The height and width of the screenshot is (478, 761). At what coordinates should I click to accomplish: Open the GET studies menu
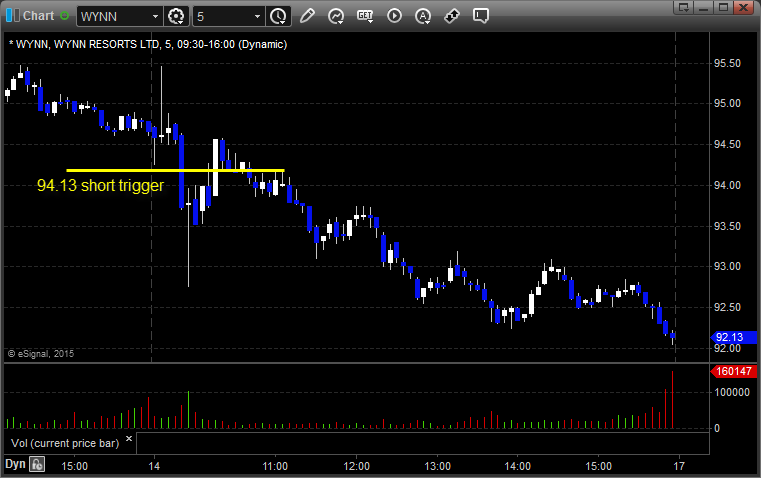(365, 16)
